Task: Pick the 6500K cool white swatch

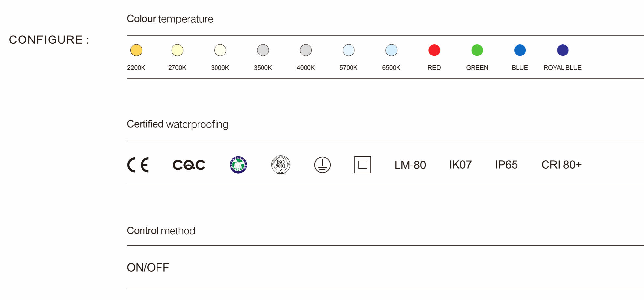Action: tap(391, 50)
